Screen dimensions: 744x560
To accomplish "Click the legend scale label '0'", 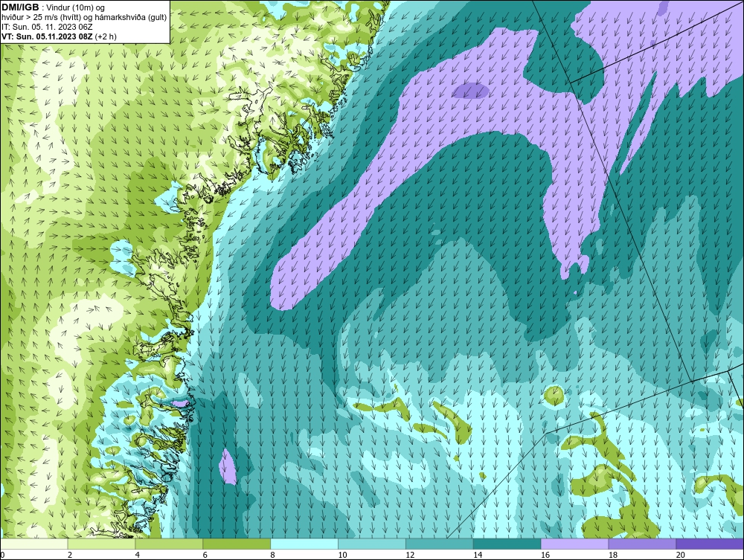I will point(2,555).
